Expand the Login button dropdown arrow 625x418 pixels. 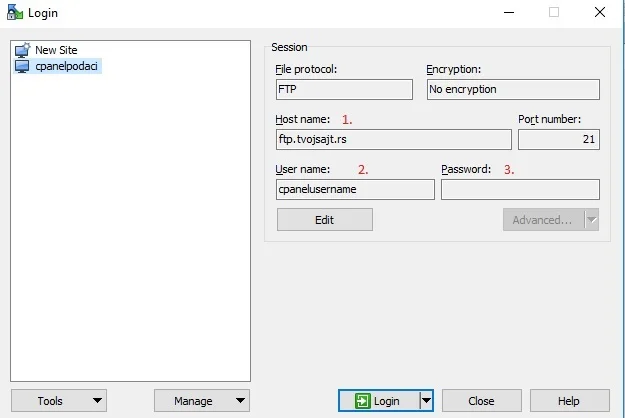pos(426,400)
